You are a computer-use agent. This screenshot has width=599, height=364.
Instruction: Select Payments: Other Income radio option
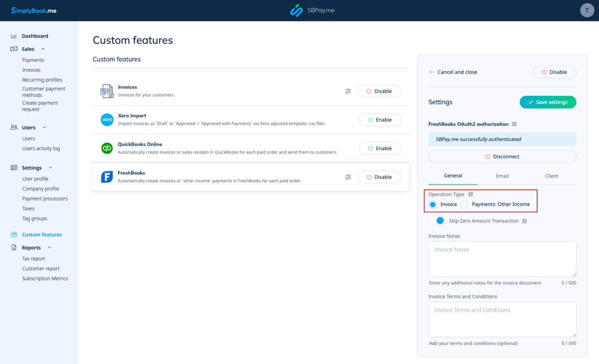[x=464, y=204]
